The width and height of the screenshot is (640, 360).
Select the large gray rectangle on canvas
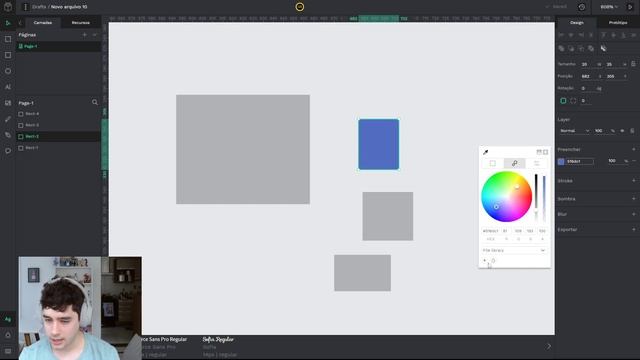243,149
